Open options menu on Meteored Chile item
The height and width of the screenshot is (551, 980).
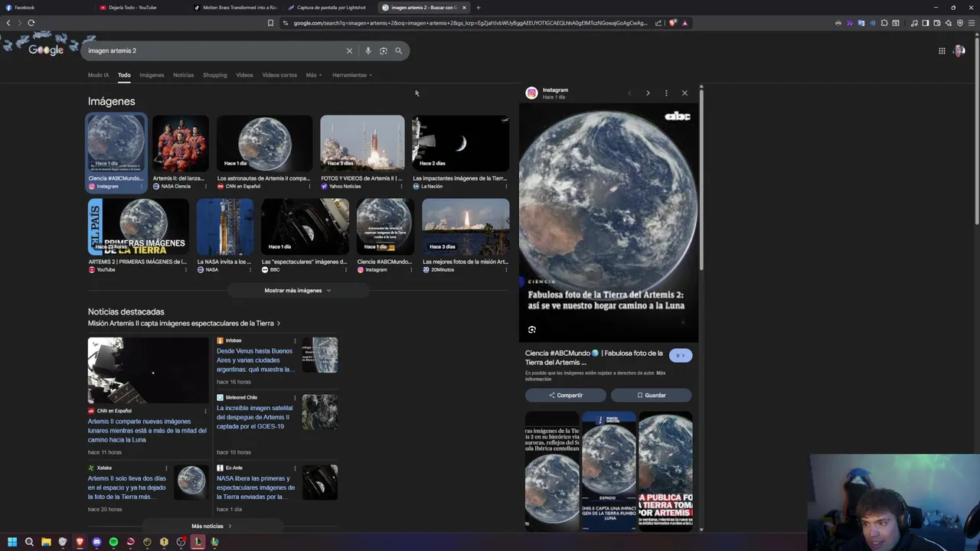tap(295, 398)
